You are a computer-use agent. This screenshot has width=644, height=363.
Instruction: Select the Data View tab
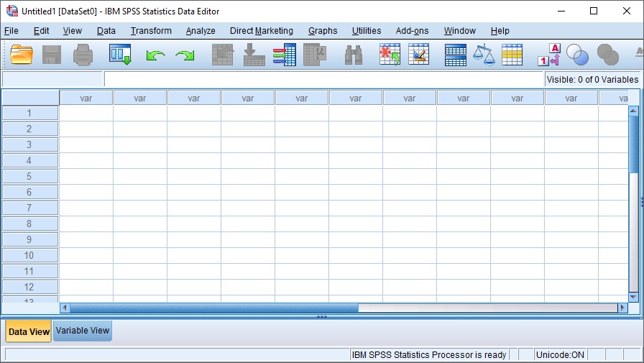point(29,331)
